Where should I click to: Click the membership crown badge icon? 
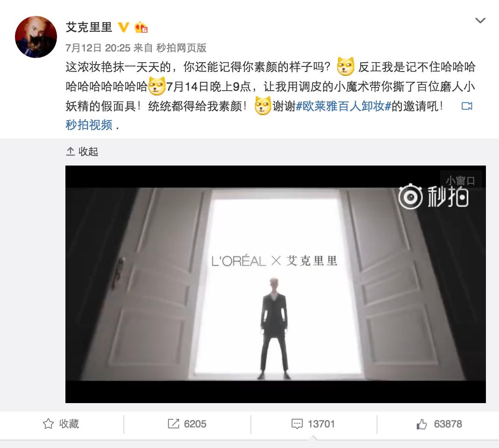141,28
